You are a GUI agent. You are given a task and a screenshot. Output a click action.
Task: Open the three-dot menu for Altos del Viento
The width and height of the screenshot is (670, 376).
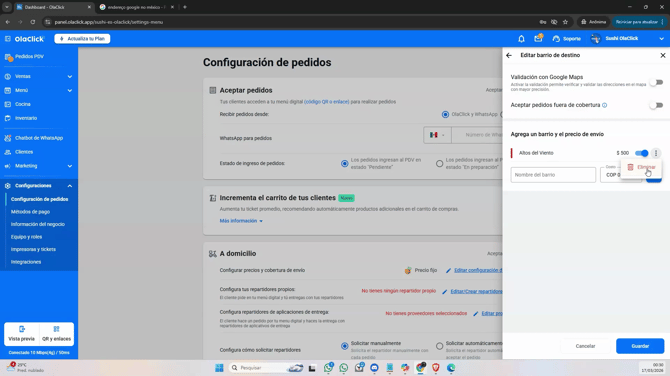coord(656,153)
